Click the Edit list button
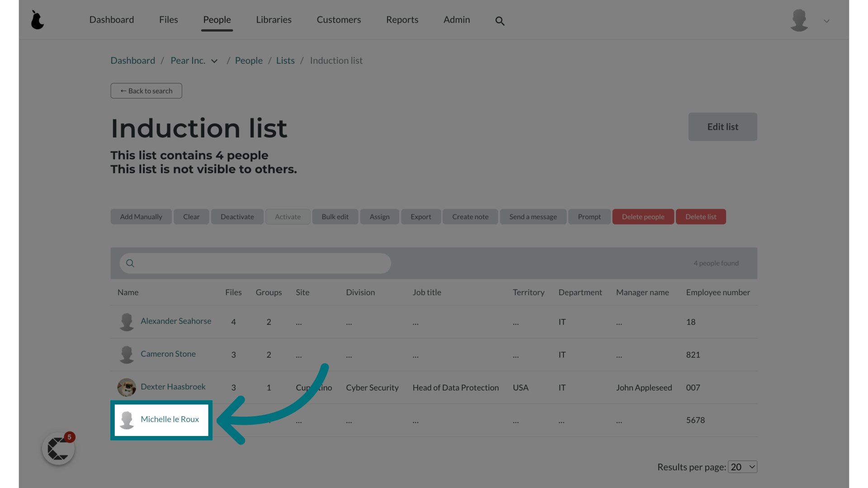Image resolution: width=868 pixels, height=488 pixels. point(722,127)
